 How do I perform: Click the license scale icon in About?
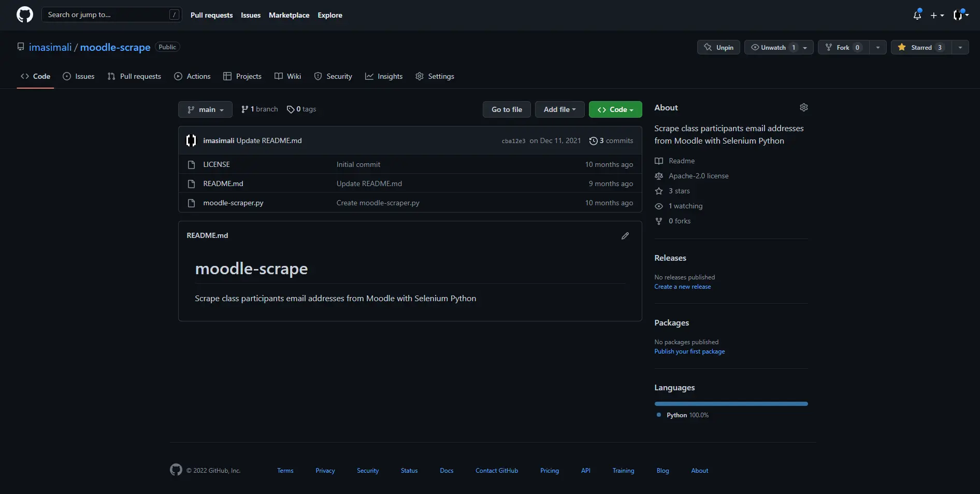659,176
